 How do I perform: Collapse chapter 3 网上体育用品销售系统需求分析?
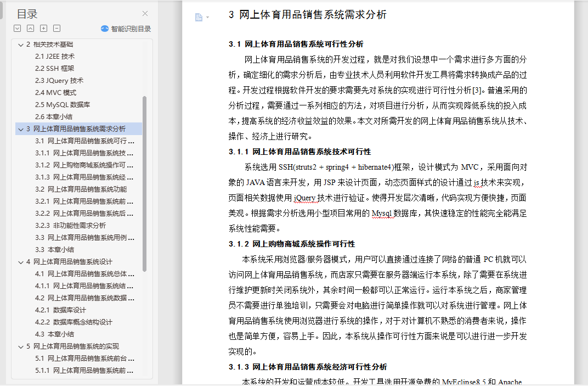(21, 129)
